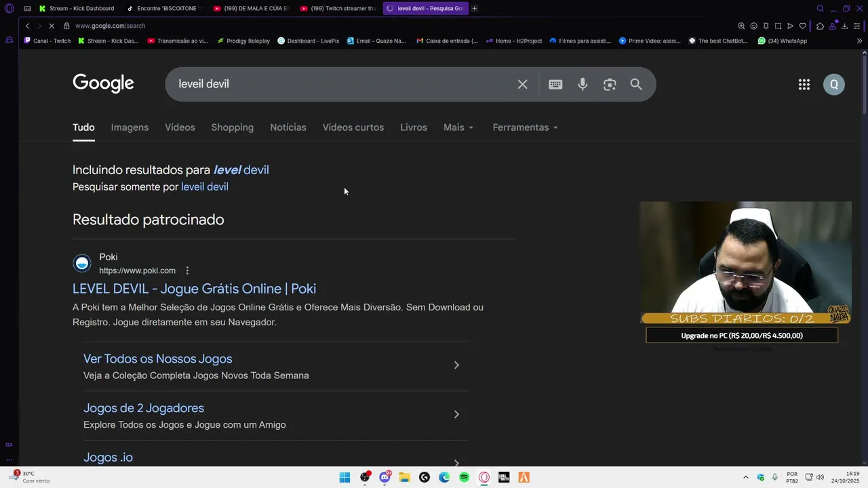Screen dimensions: 868x488
Task: Launch Spotify from the taskbar
Action: tap(464, 477)
